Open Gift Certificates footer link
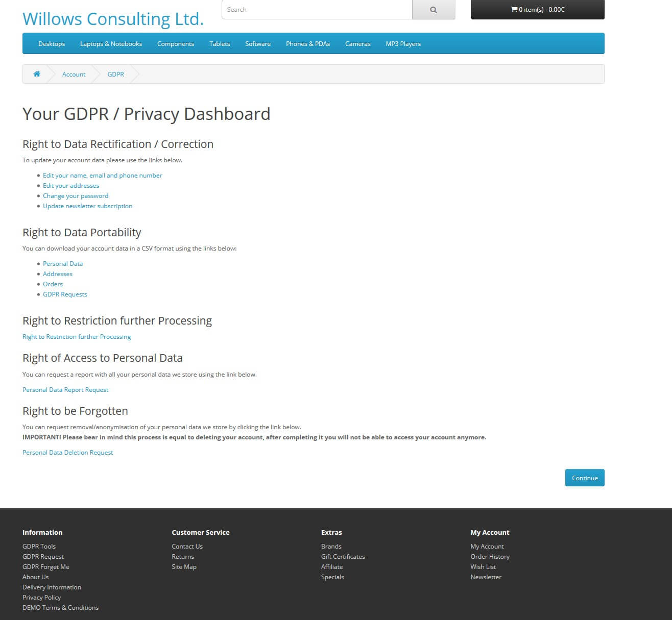 [343, 557]
